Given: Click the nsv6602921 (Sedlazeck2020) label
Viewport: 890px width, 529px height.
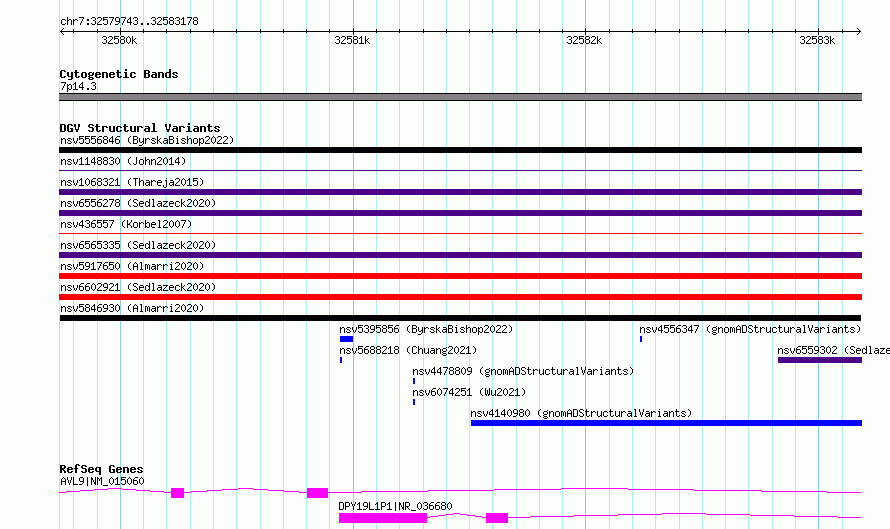Looking at the screenshot, I should 138,287.
